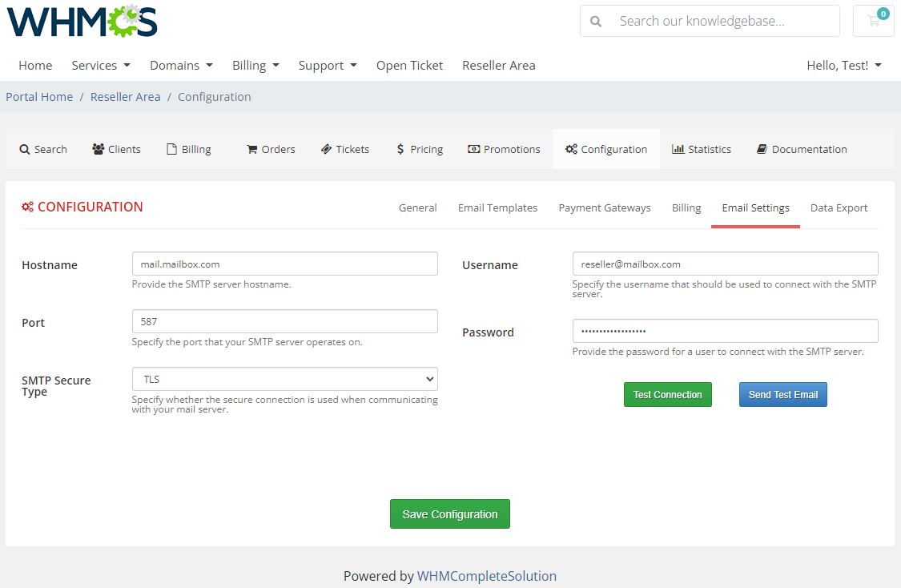Open the SMTP Secure Type dropdown
Screen dimensions: 901x588
point(284,378)
